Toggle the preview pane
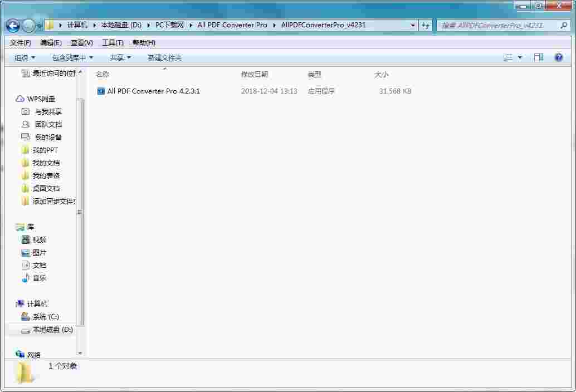The width and height of the screenshot is (576, 392). point(539,57)
